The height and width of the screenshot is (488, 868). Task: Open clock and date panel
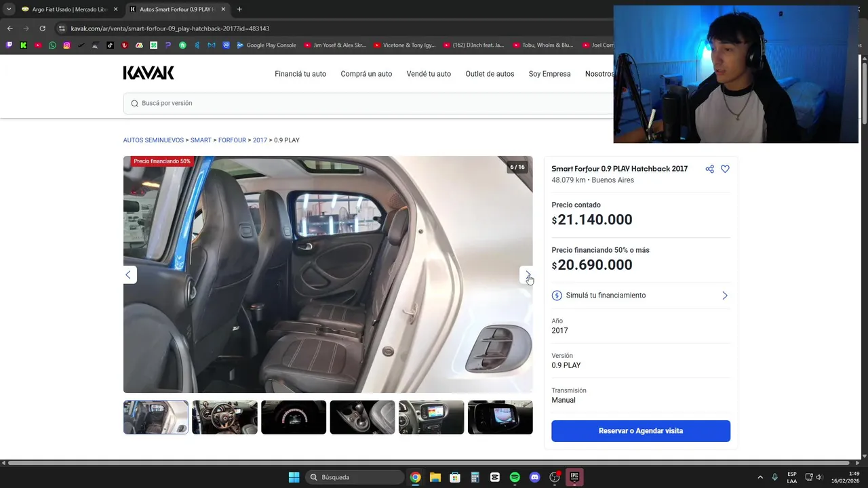pos(846,477)
